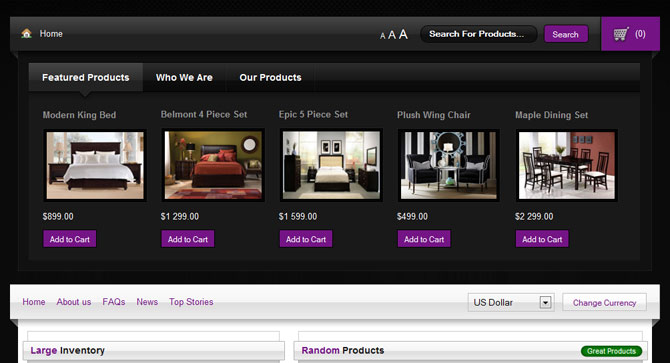The height and width of the screenshot is (363, 670).
Task: Click the green Great Products badge
Action: pos(611,351)
